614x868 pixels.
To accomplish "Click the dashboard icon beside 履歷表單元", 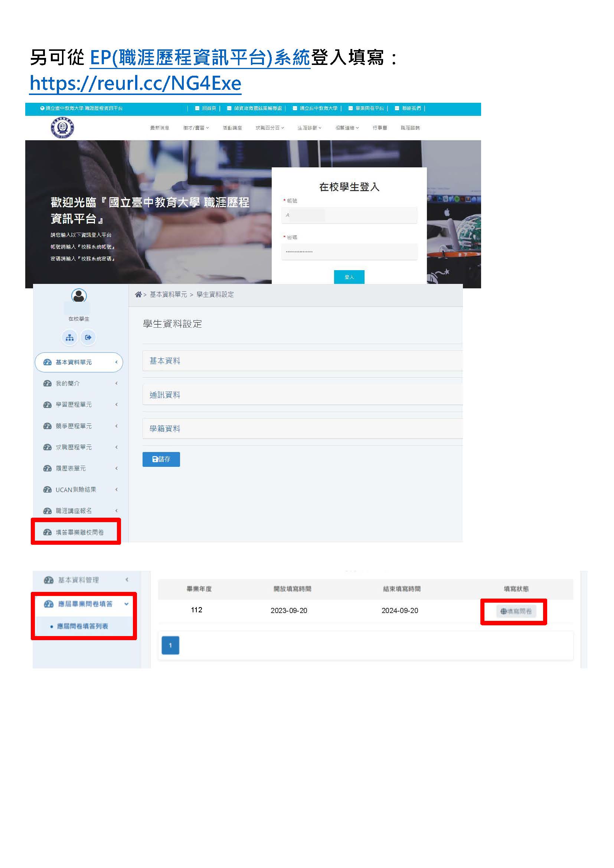I will (47, 468).
